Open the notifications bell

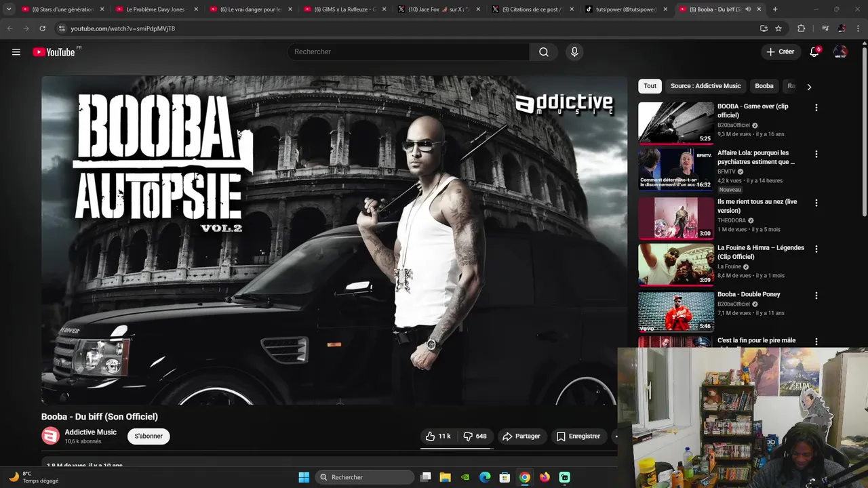[814, 52]
